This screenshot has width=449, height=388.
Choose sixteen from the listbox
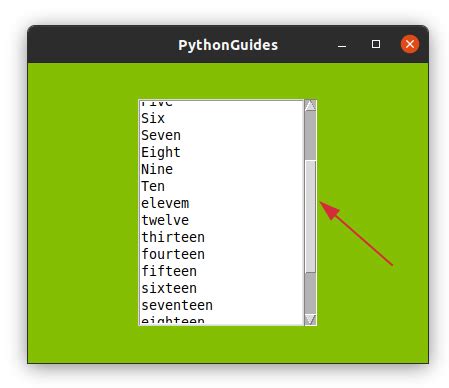[221, 288]
